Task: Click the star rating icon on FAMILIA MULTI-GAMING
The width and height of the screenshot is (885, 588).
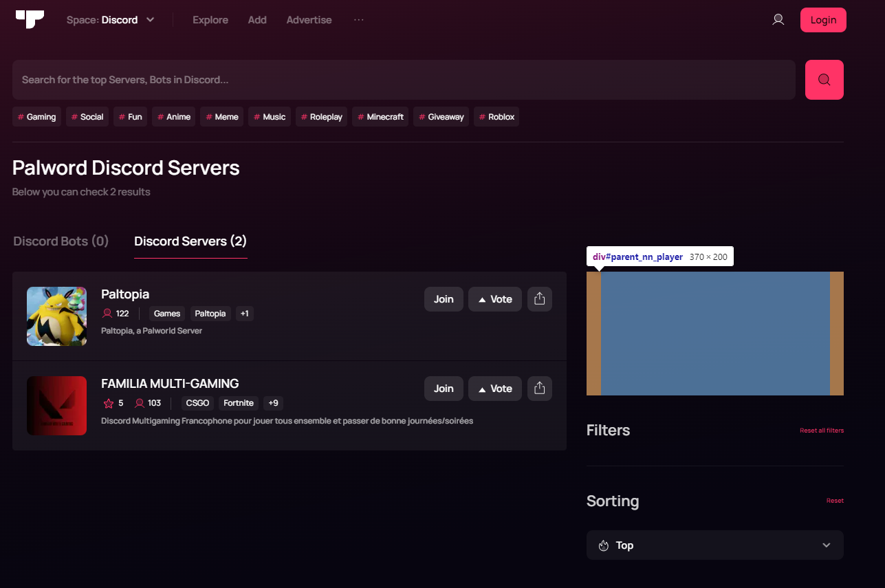Action: [109, 403]
